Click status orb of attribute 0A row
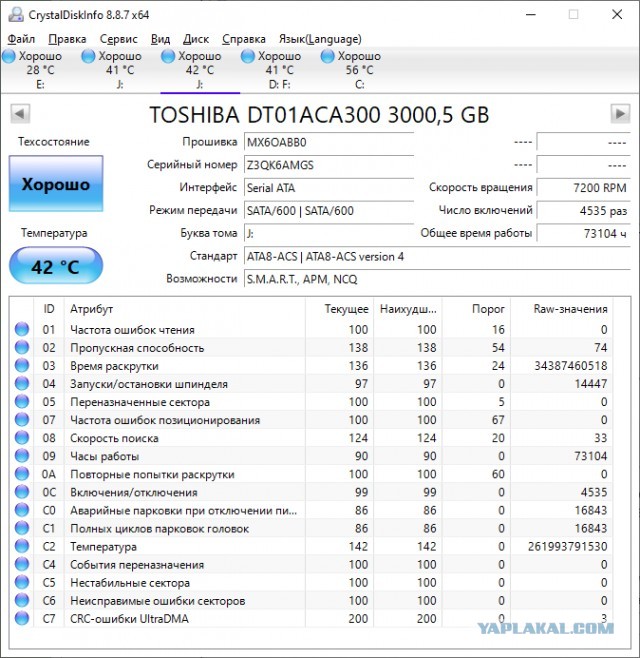 (22, 473)
